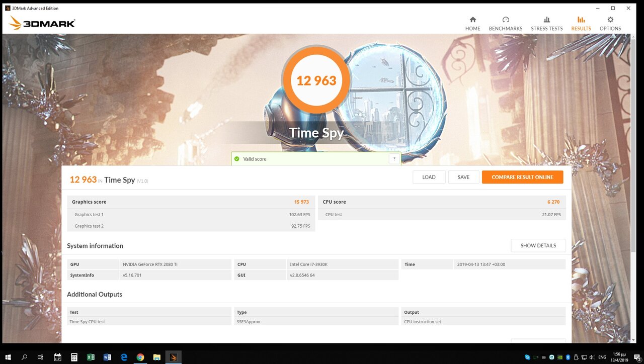Screen dimensions: 644x364
Task: Click the Graphics test 2 row
Action: (191, 226)
